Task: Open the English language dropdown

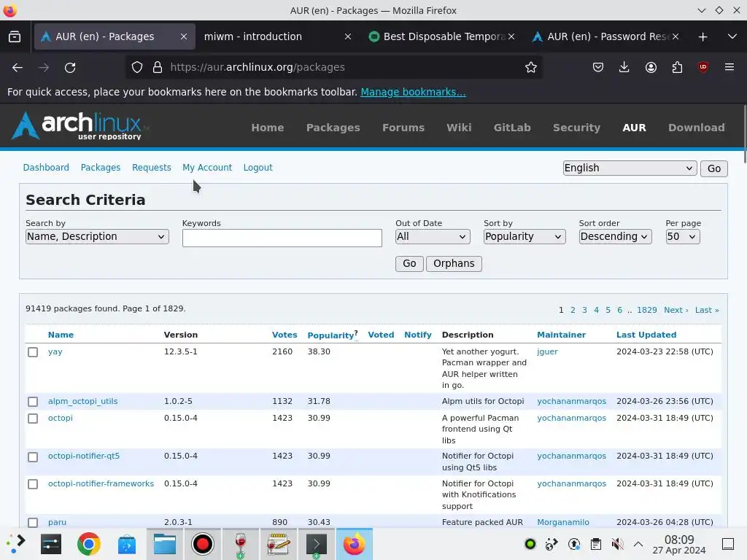Action: click(x=630, y=168)
